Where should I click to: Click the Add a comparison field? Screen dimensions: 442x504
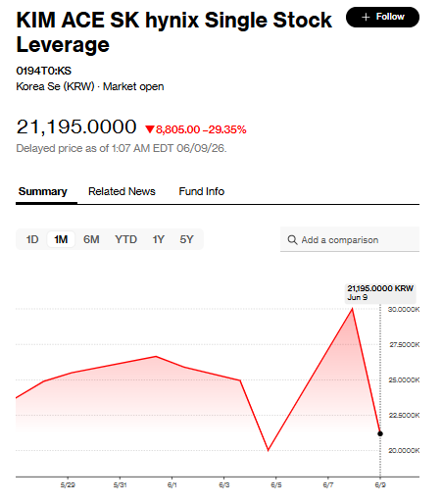click(350, 239)
